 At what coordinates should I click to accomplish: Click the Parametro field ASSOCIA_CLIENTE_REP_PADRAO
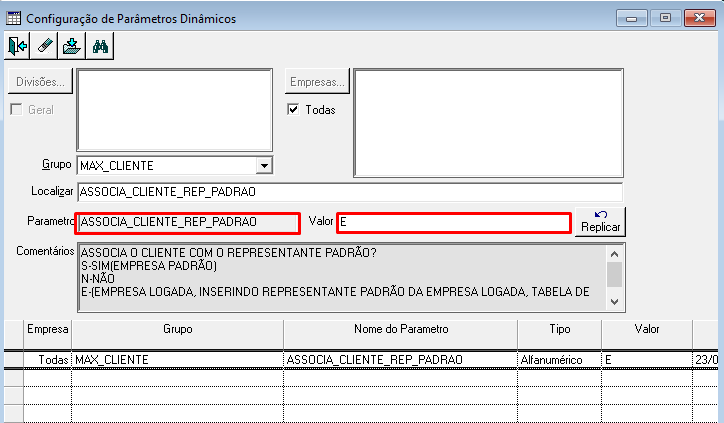(187, 223)
